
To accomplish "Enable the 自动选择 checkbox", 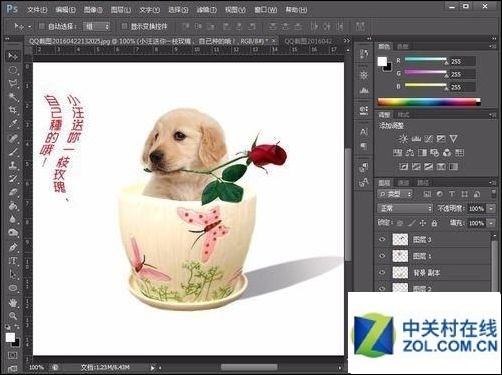I will [x=42, y=26].
